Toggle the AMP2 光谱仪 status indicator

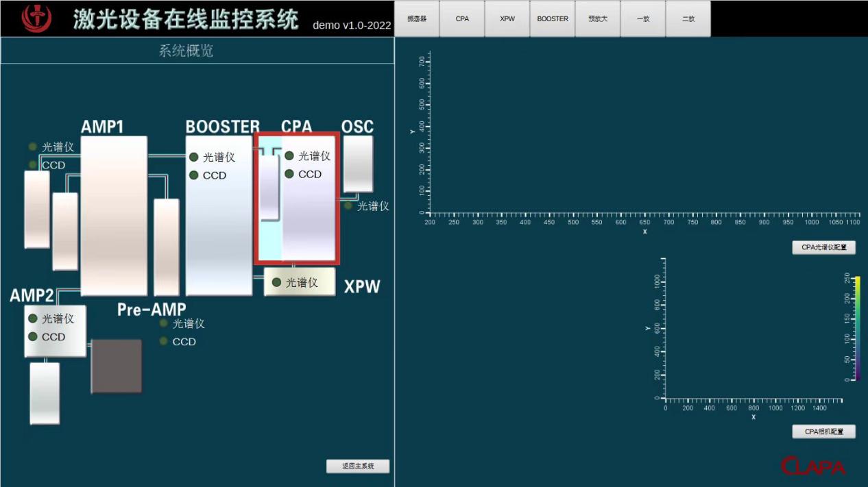click(32, 319)
